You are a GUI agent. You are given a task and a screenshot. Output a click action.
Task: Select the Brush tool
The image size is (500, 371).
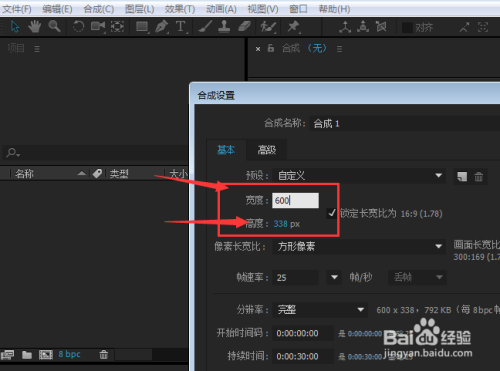(x=205, y=27)
